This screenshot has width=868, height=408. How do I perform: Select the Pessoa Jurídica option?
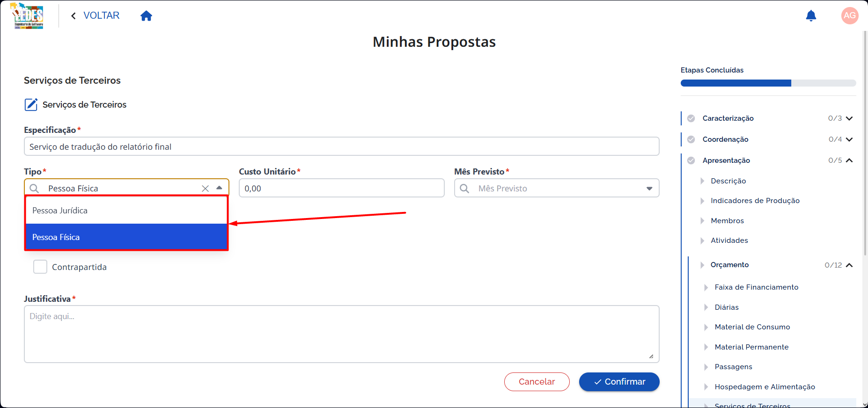tap(126, 211)
